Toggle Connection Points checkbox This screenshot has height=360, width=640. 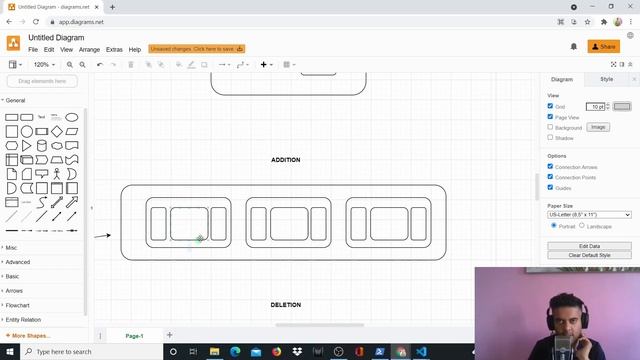(x=550, y=177)
